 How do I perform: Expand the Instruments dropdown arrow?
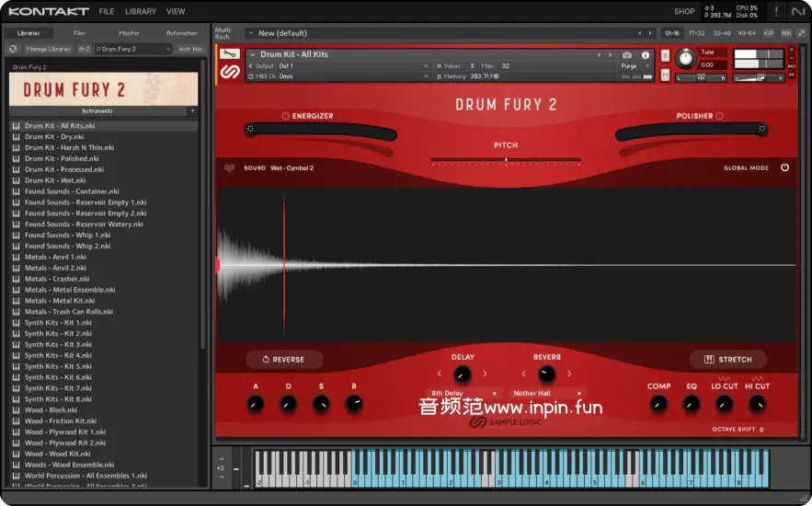[192, 110]
